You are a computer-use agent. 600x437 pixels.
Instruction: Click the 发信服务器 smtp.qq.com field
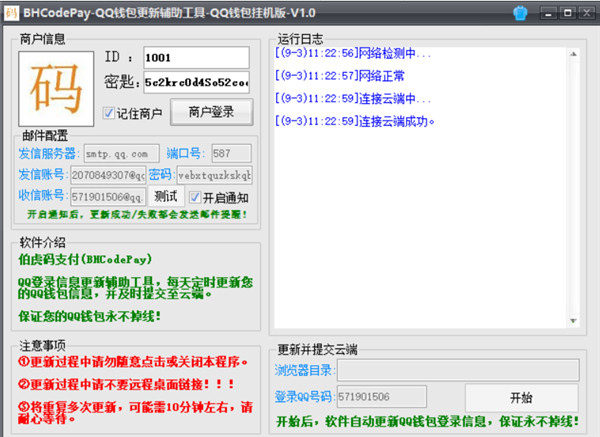point(121,154)
